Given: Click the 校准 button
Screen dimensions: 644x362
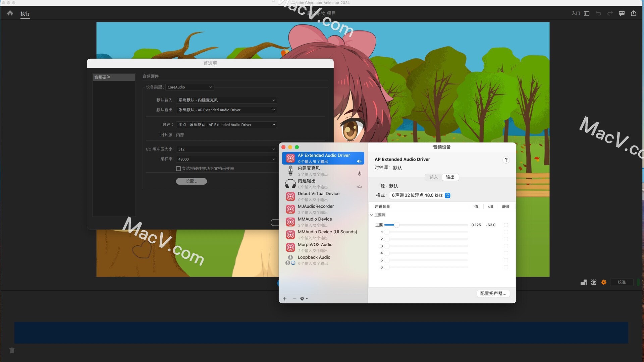Looking at the screenshot, I should click(622, 282).
